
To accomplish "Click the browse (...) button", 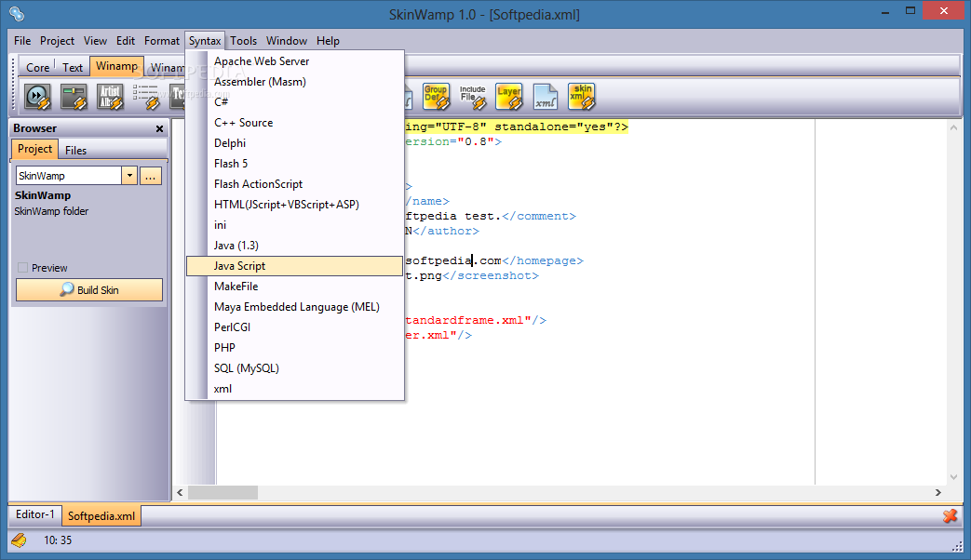I will (151, 176).
